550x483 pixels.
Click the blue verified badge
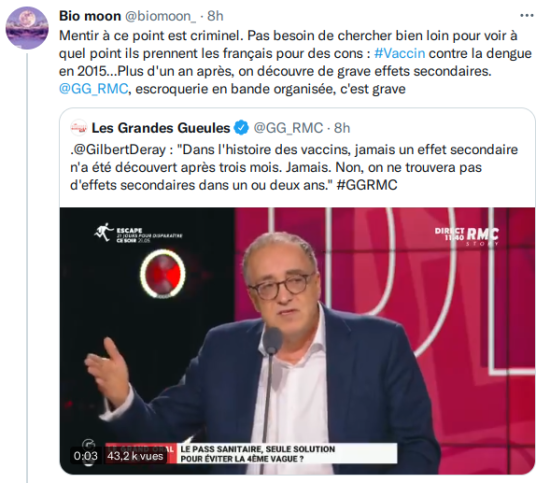click(241, 128)
